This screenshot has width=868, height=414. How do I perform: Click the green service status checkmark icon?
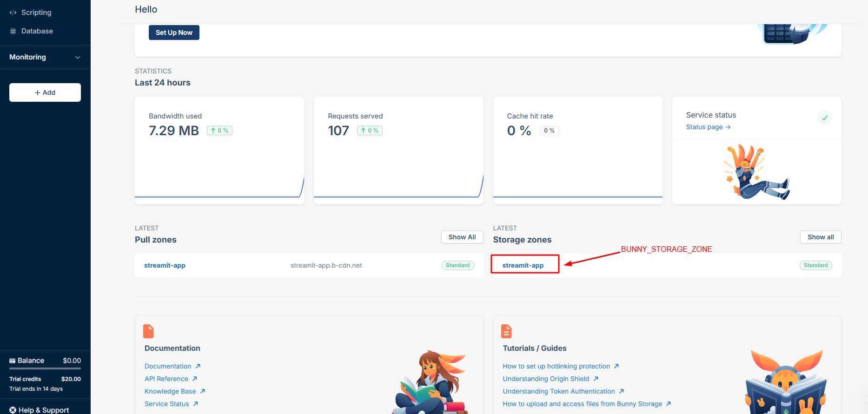click(x=824, y=118)
